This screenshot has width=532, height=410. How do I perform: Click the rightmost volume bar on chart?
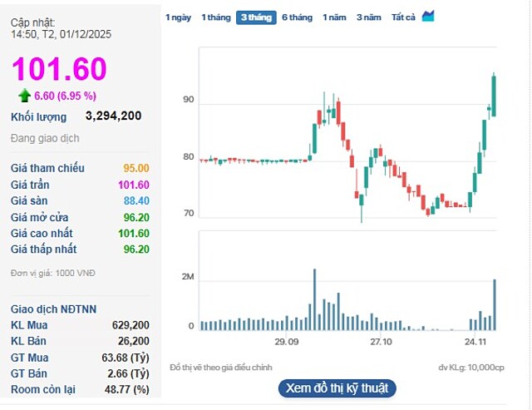pyautogui.click(x=495, y=304)
